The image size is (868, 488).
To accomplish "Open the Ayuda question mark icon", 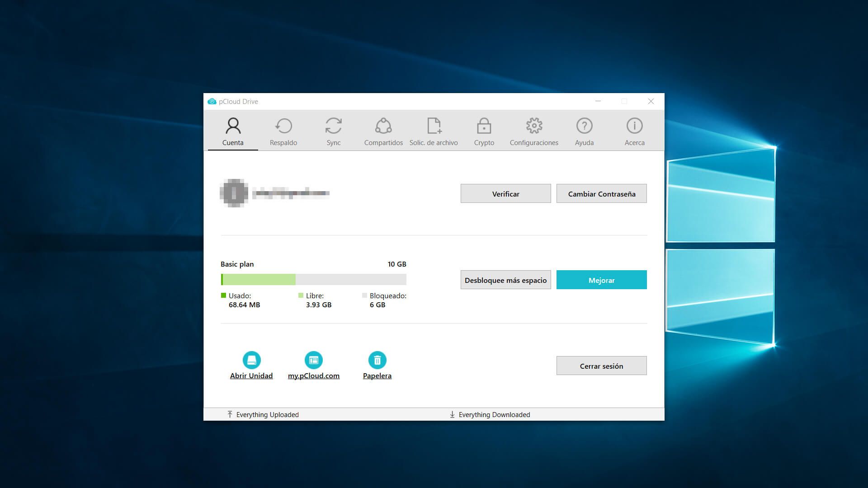I will click(584, 126).
